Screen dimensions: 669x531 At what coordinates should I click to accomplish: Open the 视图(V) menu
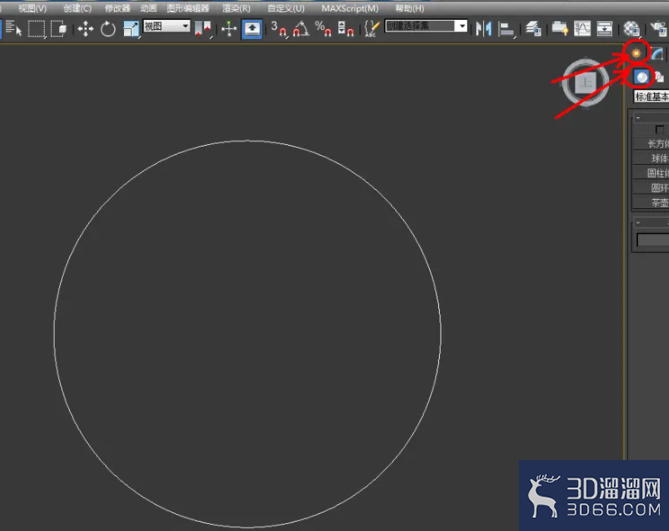point(32,9)
